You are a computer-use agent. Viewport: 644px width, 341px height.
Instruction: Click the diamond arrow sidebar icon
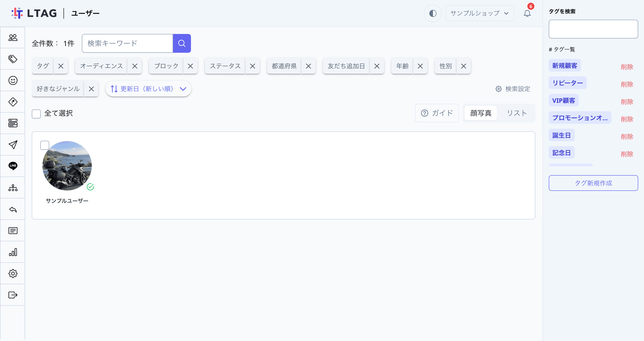point(13,102)
